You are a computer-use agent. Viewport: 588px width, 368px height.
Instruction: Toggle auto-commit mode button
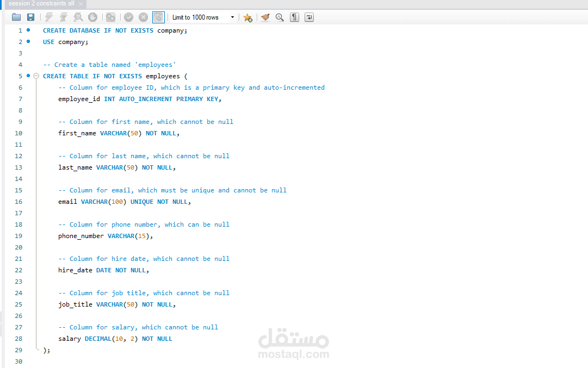(x=158, y=17)
